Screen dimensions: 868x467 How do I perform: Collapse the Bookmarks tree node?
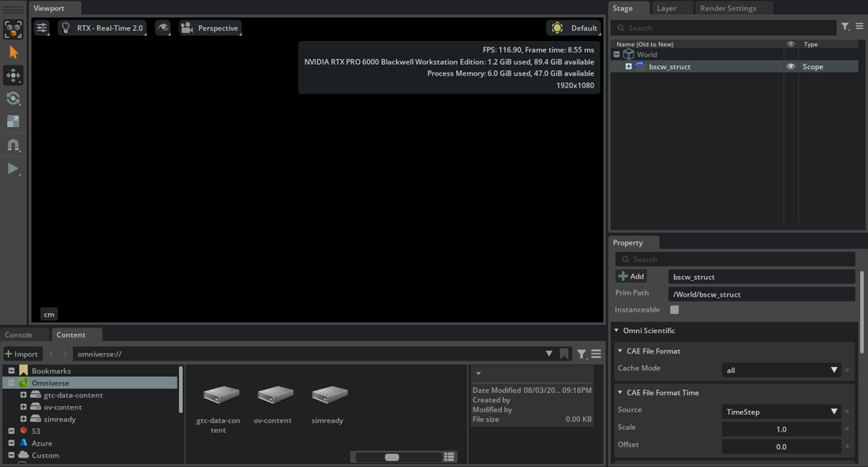pyautogui.click(x=12, y=371)
